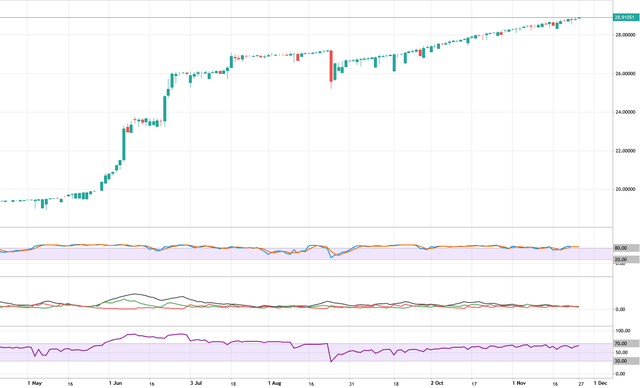
Task: Select the purple RSI indicator line
Action: [289, 348]
